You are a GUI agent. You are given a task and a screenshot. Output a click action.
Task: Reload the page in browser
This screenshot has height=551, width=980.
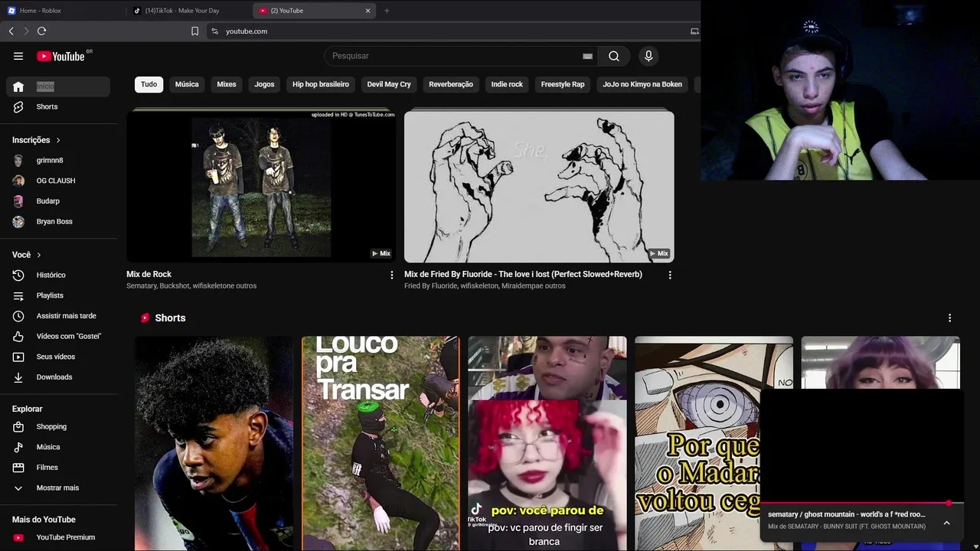(x=41, y=31)
